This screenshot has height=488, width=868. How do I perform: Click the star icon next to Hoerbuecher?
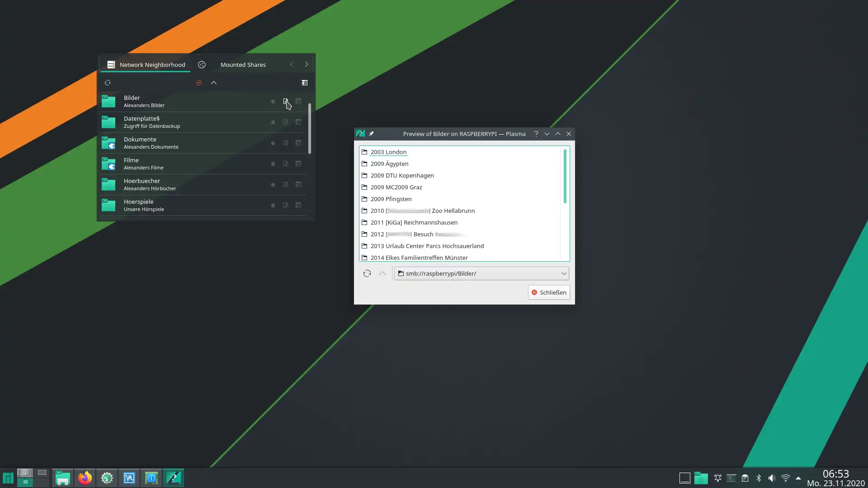click(x=273, y=184)
